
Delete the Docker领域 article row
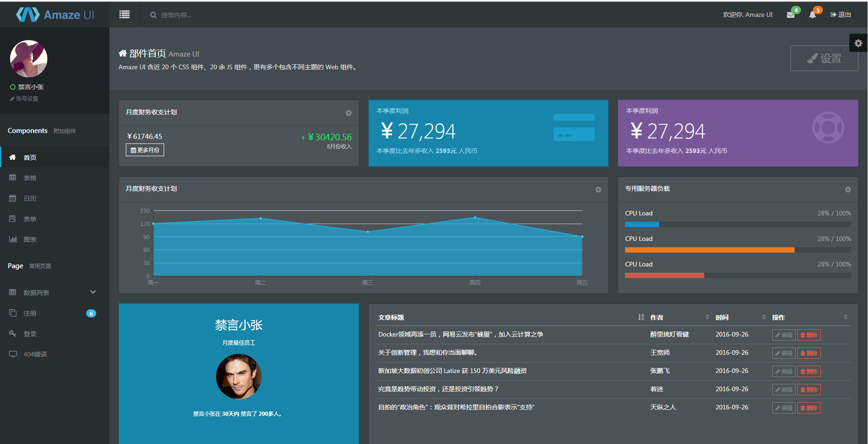(x=809, y=335)
